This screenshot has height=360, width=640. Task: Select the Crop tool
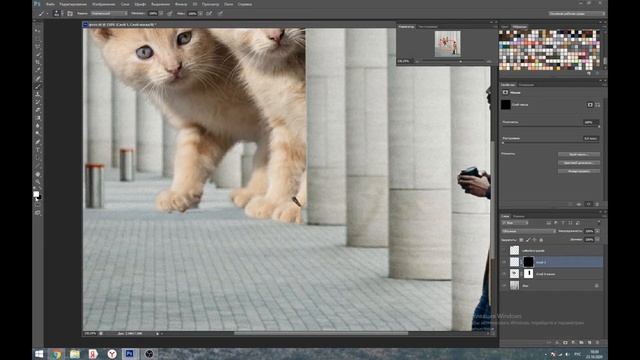tap(38, 62)
